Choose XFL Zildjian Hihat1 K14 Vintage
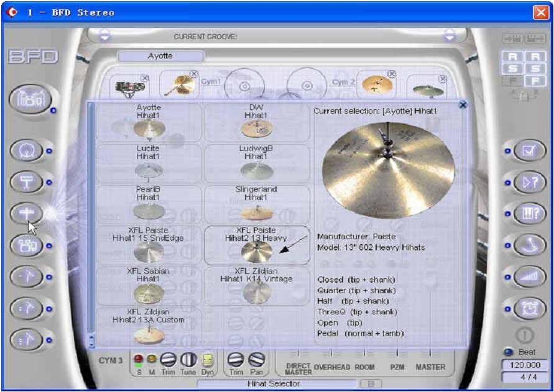The height and width of the screenshot is (392, 554). click(x=257, y=286)
